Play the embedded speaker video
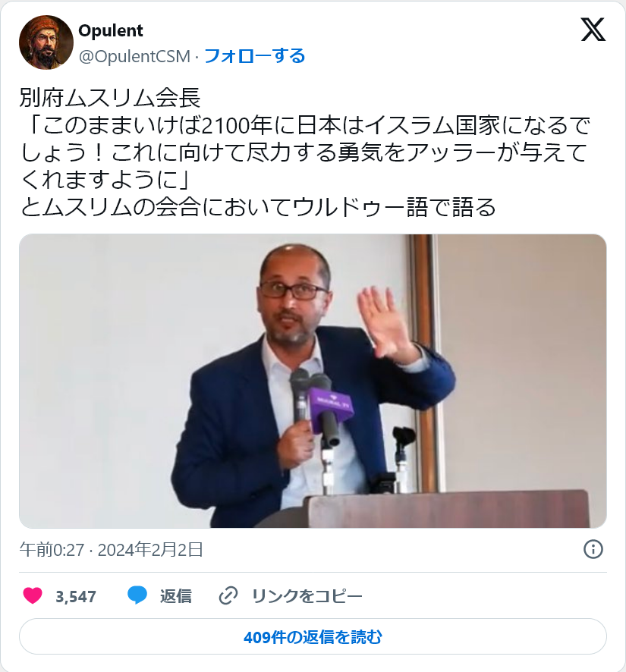Viewport: 626px width, 672px height. click(x=313, y=381)
